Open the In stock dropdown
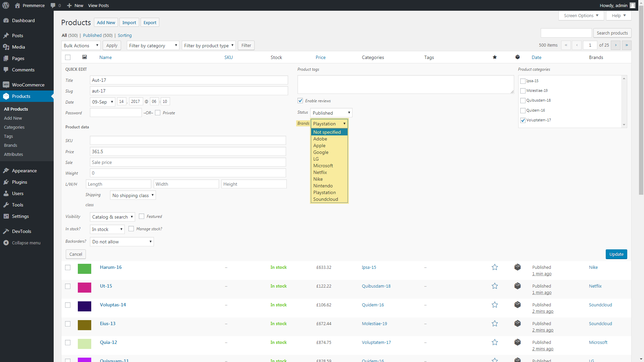Viewport: 644px width, 362px height. [107, 229]
